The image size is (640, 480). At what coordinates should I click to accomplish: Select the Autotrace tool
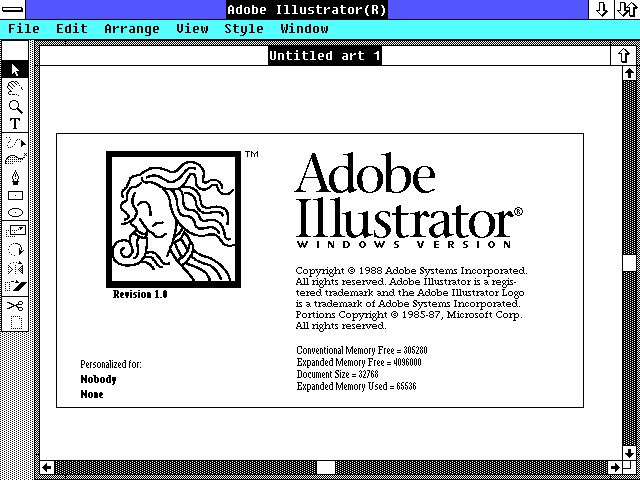click(15, 159)
